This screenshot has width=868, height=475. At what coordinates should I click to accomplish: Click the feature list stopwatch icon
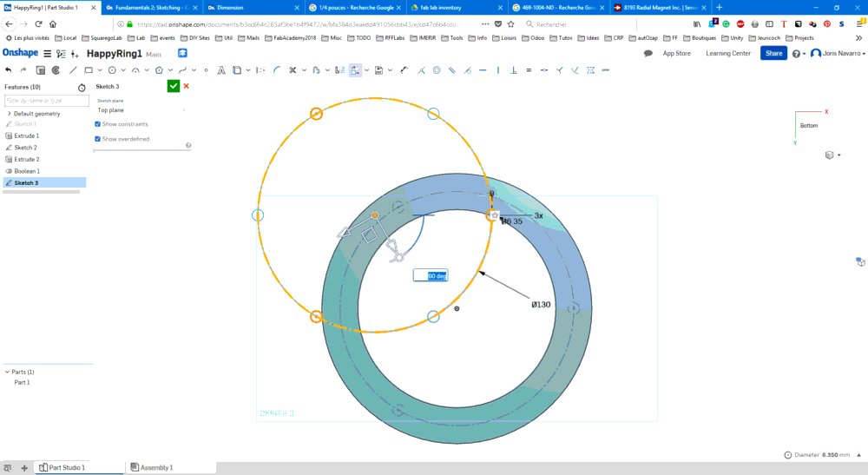click(82, 88)
